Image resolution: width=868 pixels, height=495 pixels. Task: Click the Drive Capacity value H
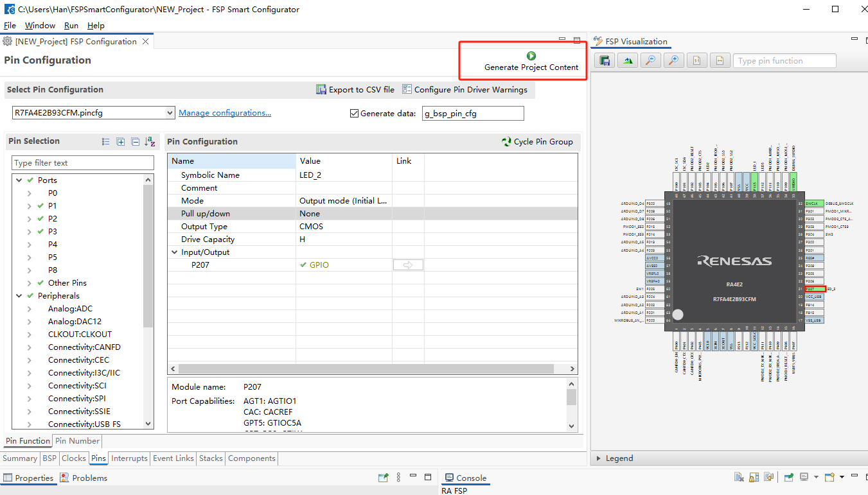click(x=303, y=239)
